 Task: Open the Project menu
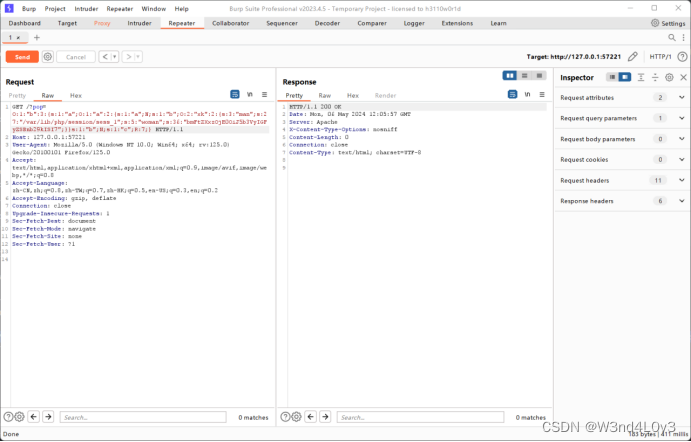click(x=55, y=9)
